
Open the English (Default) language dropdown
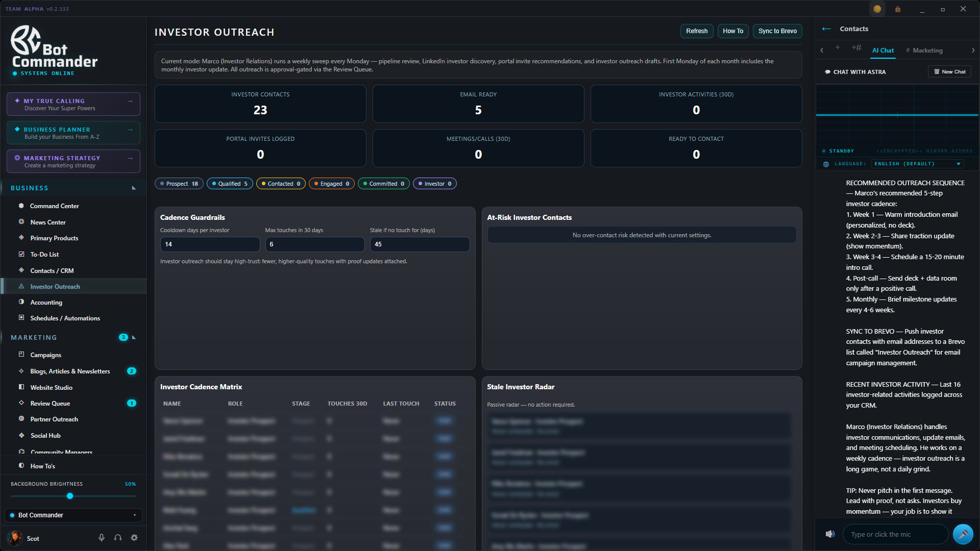(918, 164)
